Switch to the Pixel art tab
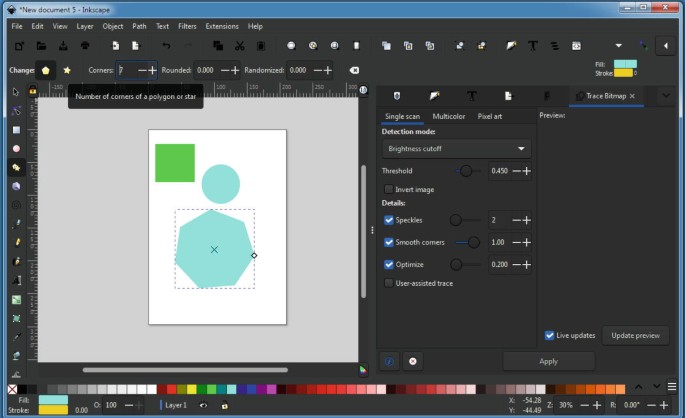 [490, 116]
